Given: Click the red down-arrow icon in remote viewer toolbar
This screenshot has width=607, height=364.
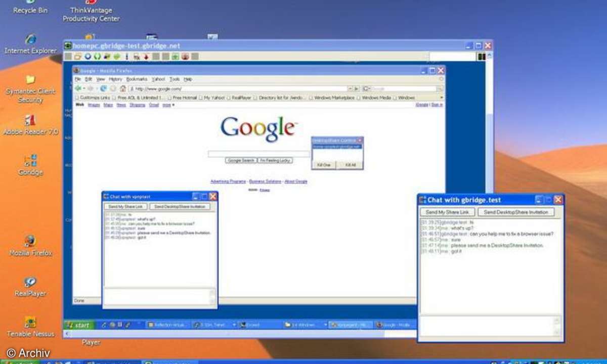Looking at the screenshot, I should [x=146, y=57].
